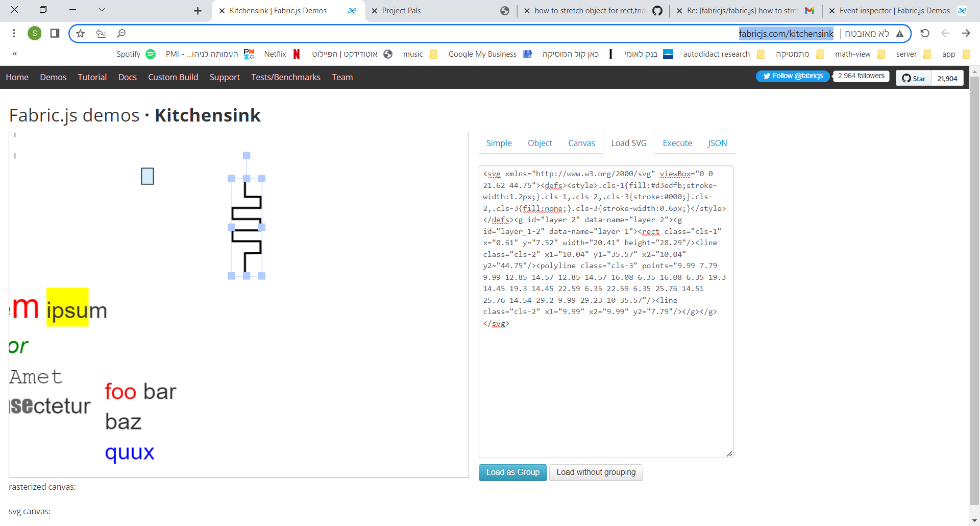Open the tab search dropdown arrow
The width and height of the screenshot is (980, 526).
[x=102, y=9]
